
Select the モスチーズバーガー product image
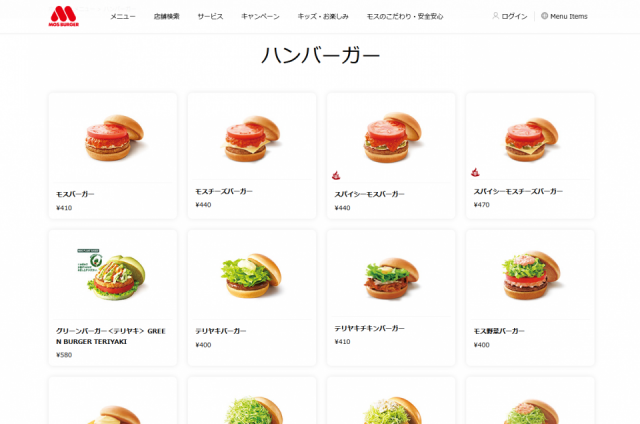coord(252,138)
